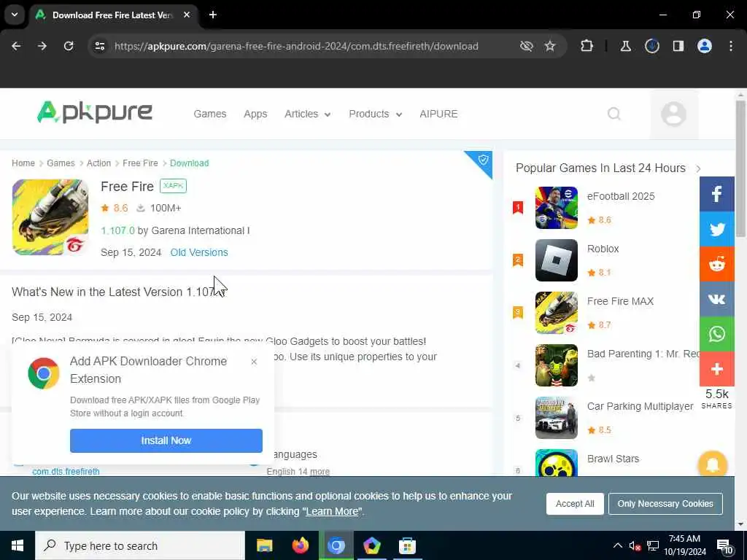Viewport: 747px width, 560px height.
Task: Click the tracking protection eye icon
Action: click(x=526, y=46)
